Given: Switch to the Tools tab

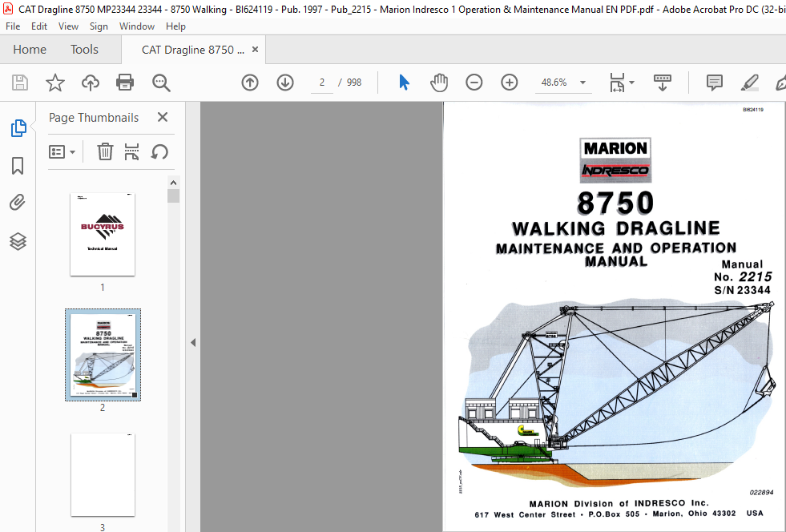Looking at the screenshot, I should click(x=84, y=49).
